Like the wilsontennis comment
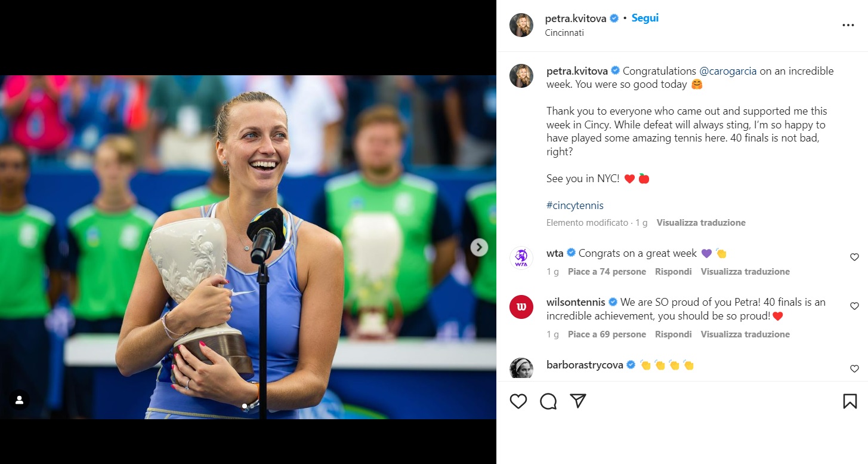The width and height of the screenshot is (868, 464). click(x=854, y=306)
